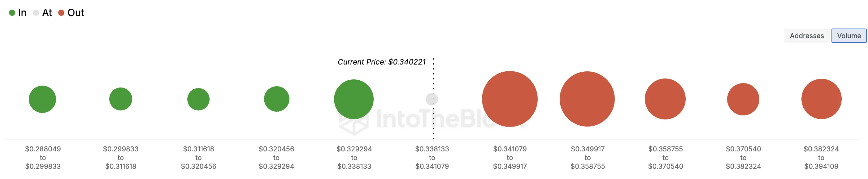Select the red bubble for $0.358755 to $0.370540
This screenshot has width=868, height=179.
click(665, 99)
